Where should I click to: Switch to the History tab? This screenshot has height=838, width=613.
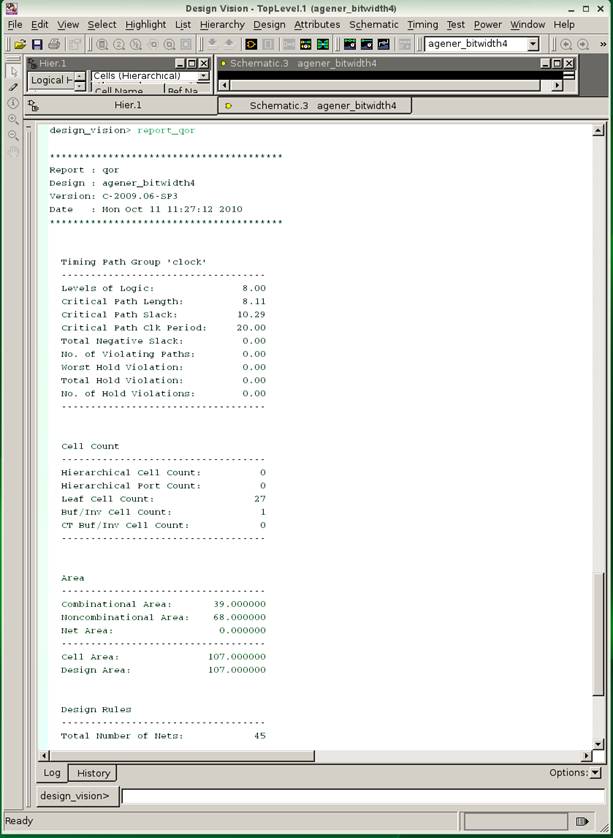[93, 773]
